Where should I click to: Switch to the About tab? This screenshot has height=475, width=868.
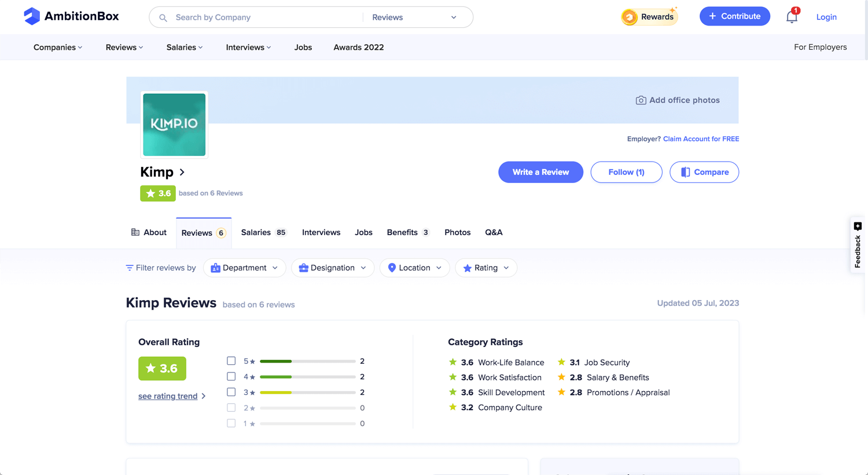click(x=149, y=232)
